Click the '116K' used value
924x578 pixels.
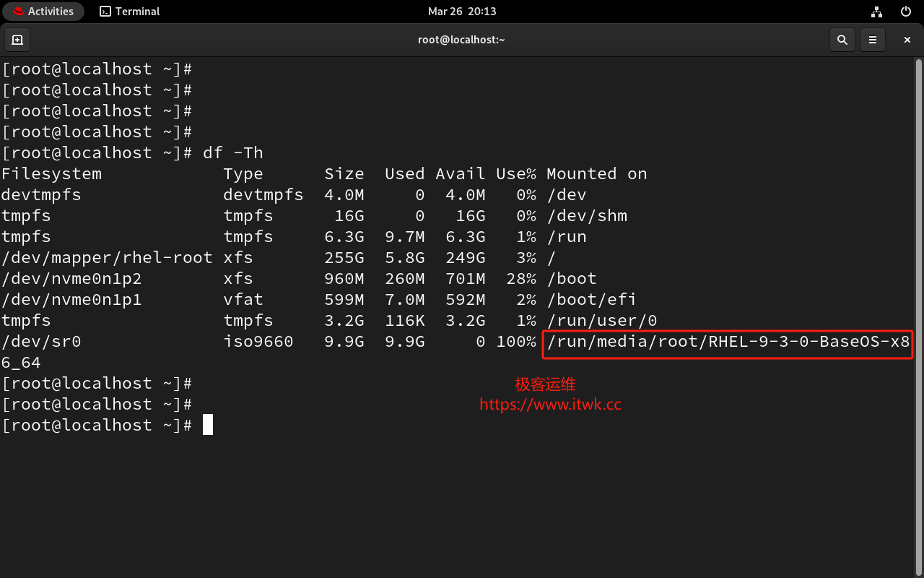pos(405,321)
